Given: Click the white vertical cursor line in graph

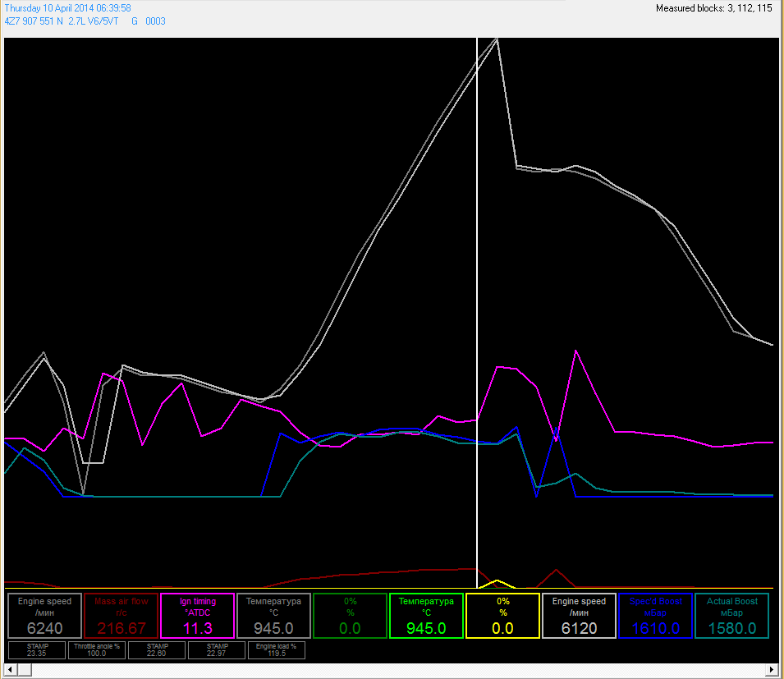Looking at the screenshot, I should (477, 246).
